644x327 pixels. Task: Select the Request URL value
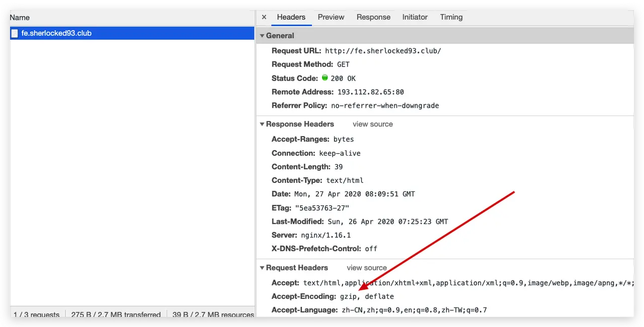click(x=383, y=51)
